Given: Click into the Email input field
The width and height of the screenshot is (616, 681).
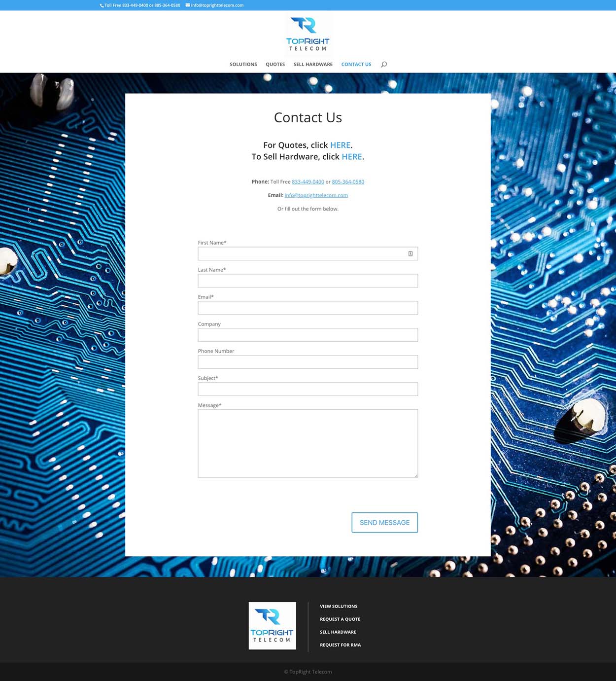Looking at the screenshot, I should click(x=308, y=308).
